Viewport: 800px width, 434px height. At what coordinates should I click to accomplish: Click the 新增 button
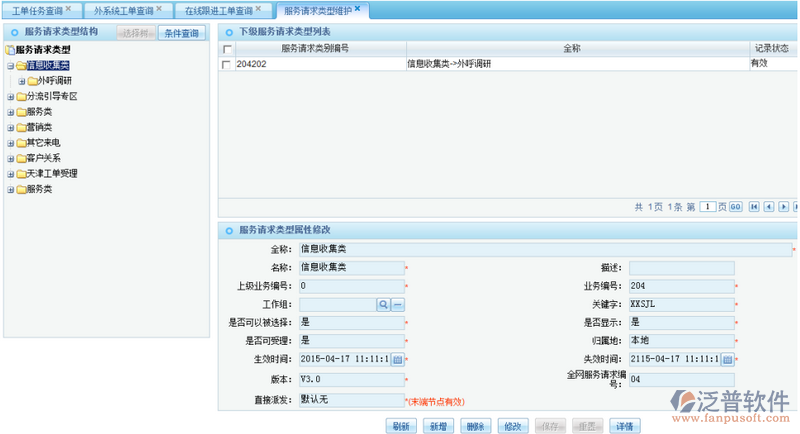[x=437, y=425]
